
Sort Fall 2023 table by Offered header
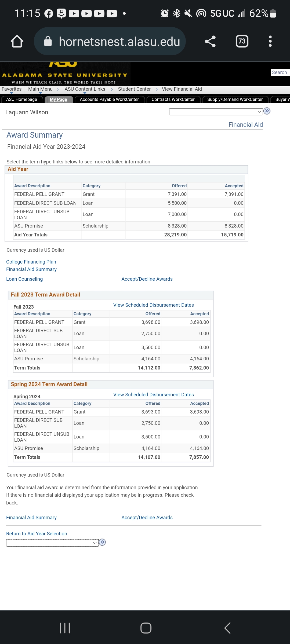tap(153, 314)
